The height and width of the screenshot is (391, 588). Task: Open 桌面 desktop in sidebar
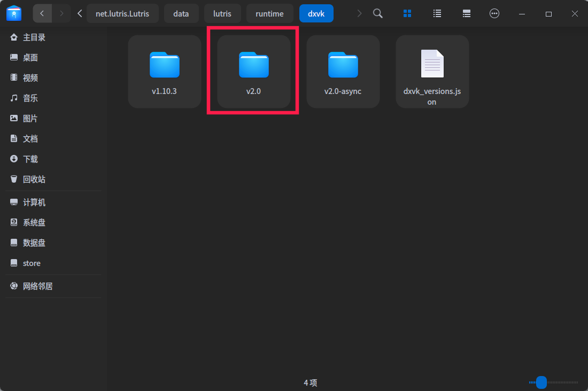pyautogui.click(x=53, y=57)
